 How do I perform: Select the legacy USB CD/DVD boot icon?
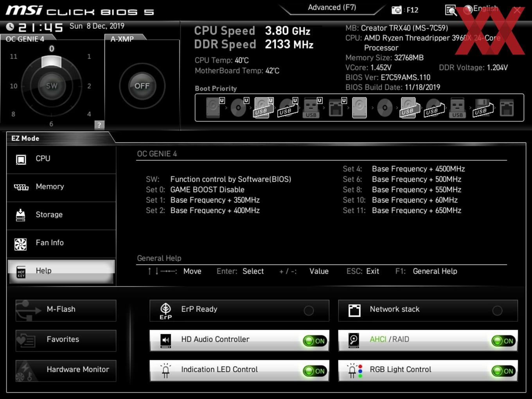point(434,108)
